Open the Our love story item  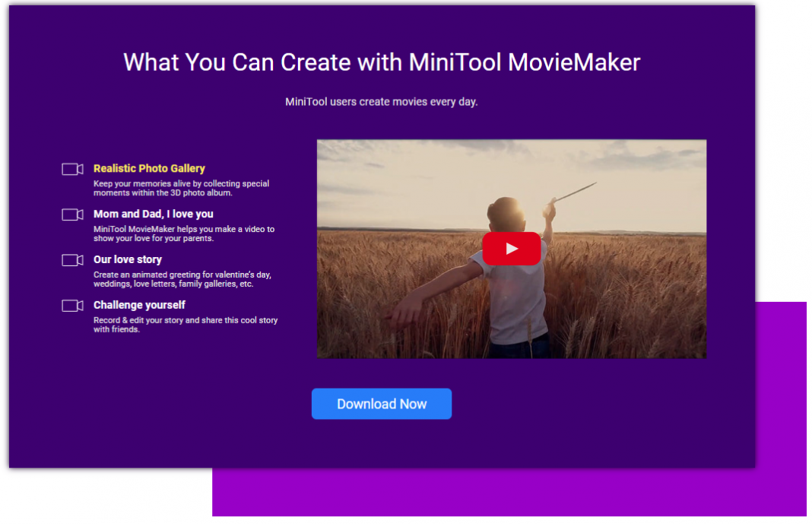[x=128, y=259]
